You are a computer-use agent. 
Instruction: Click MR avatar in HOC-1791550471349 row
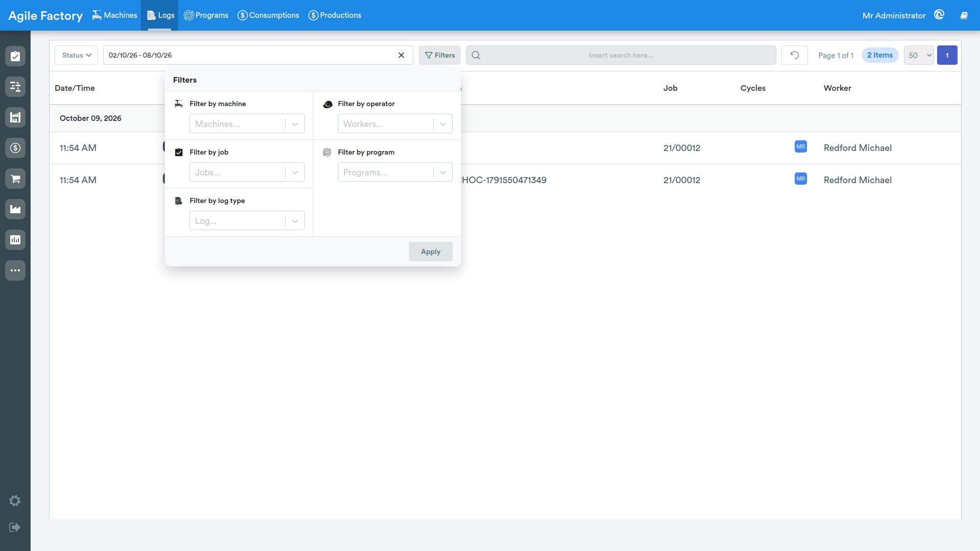[x=801, y=179]
